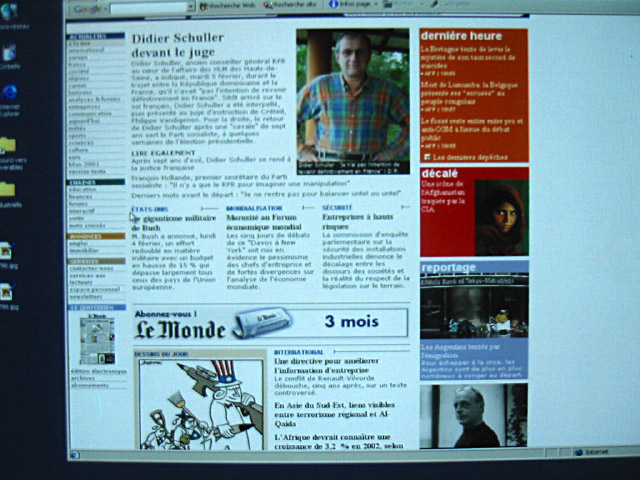The height and width of the screenshot is (480, 640).
Task: Open the network places desktop icon at top
Action: [9, 11]
